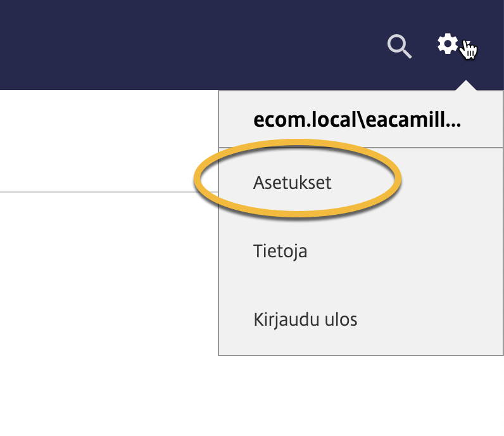This screenshot has width=504, height=436.
Task: Click the triangular pointer atop the dropdown panel
Action: 466,86
